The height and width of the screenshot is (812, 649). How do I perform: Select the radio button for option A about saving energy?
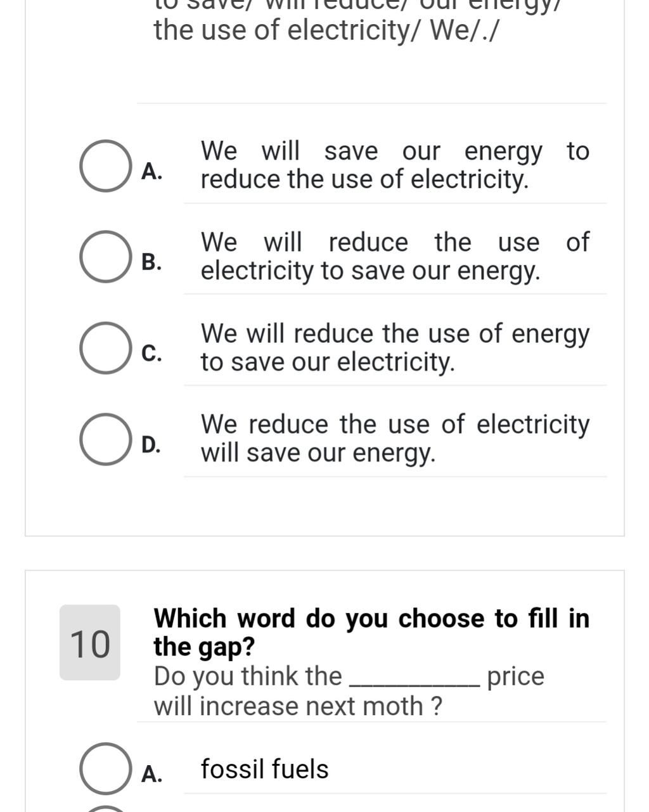[x=105, y=166]
